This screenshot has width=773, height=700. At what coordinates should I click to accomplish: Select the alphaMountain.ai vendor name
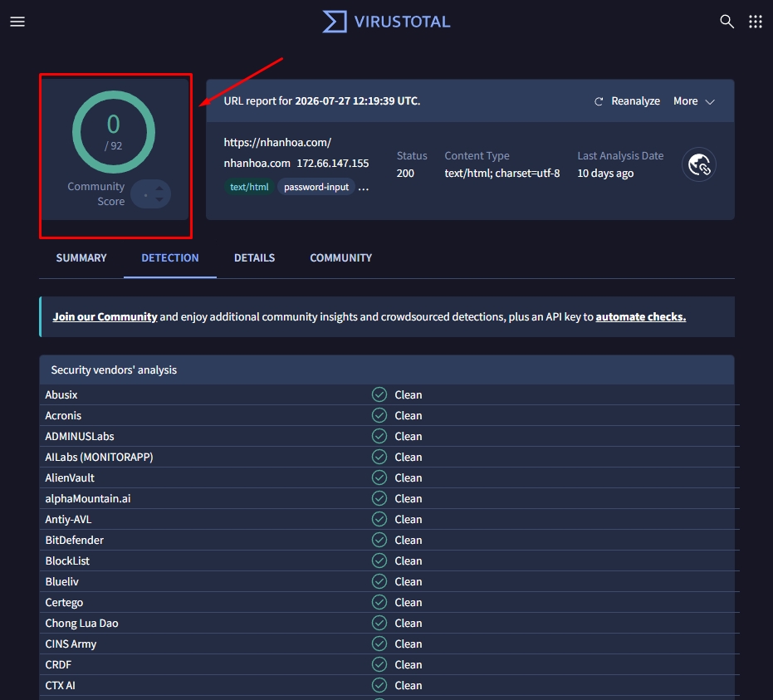[88, 498]
